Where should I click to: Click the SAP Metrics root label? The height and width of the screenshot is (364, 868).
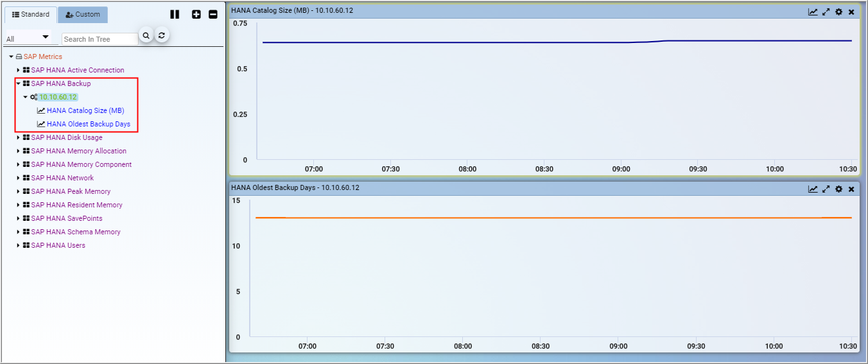coord(43,56)
